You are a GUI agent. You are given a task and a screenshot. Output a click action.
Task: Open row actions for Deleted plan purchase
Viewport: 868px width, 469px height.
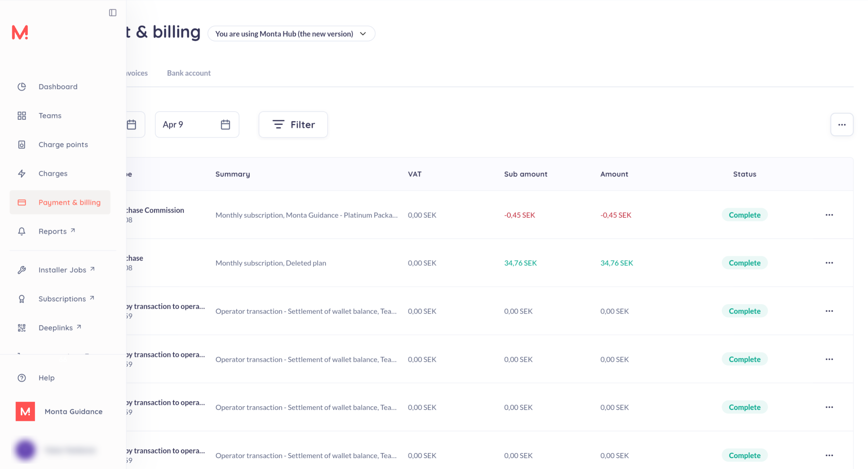pos(829,263)
